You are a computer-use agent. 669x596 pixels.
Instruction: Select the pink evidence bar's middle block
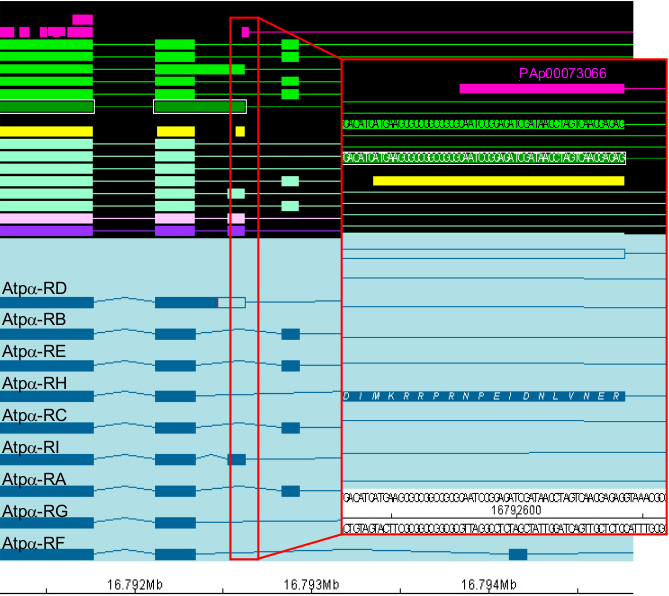pos(175,218)
